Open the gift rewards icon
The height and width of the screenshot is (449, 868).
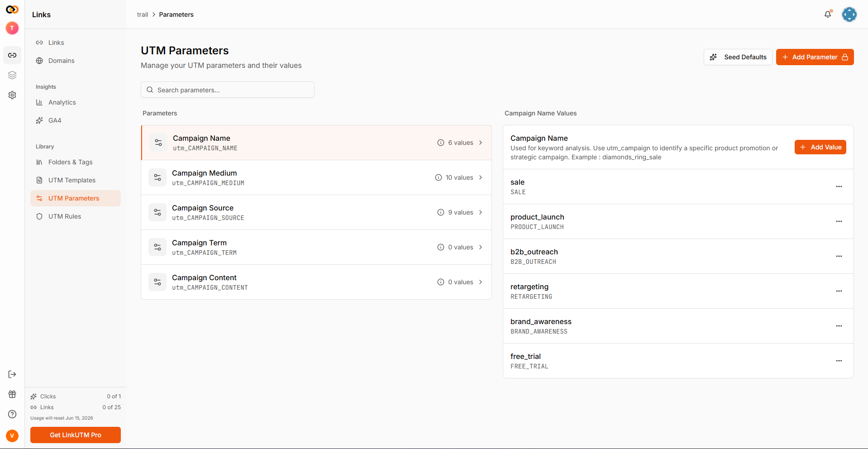click(12, 394)
